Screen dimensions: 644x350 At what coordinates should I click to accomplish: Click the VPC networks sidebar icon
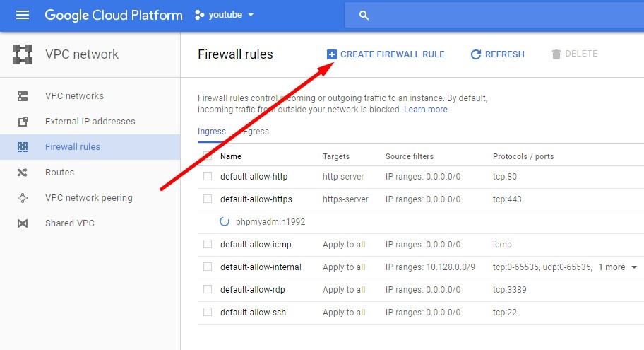(23, 96)
